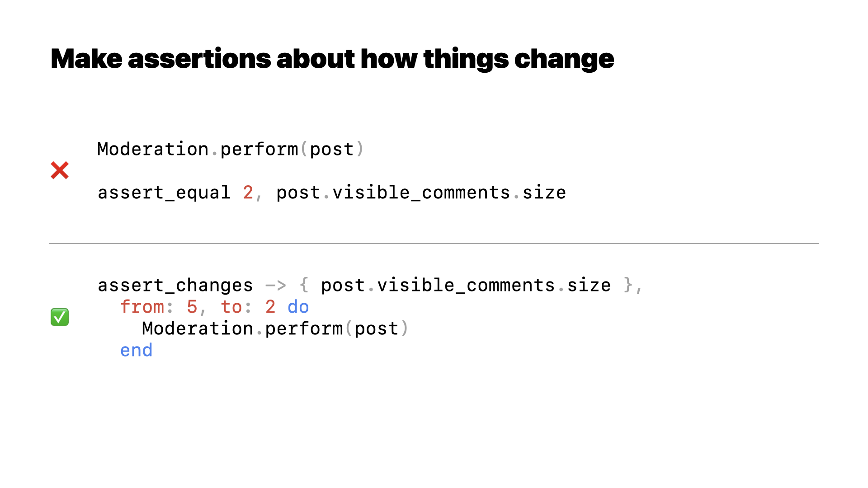Click the blue 'do' keyword
The image size is (868, 488).
click(x=298, y=307)
